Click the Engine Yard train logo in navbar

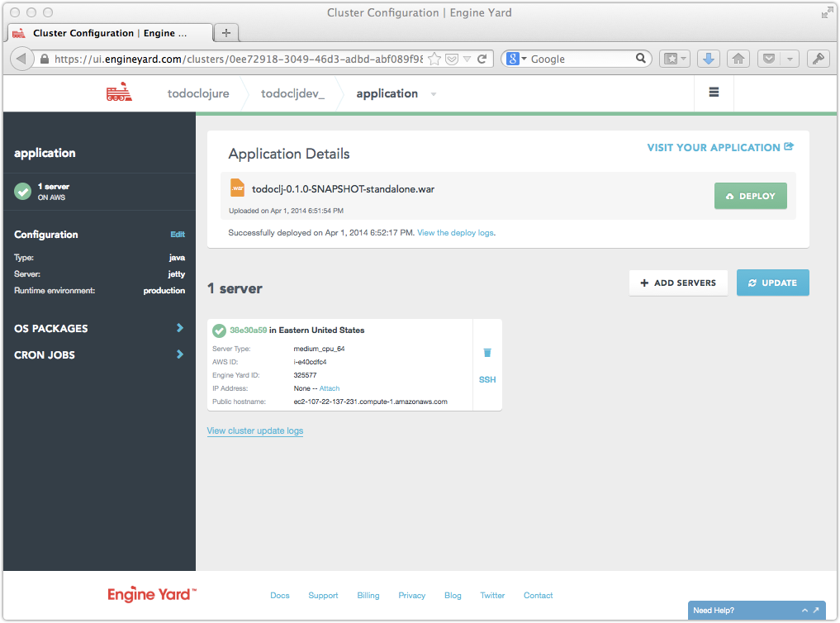(119, 93)
